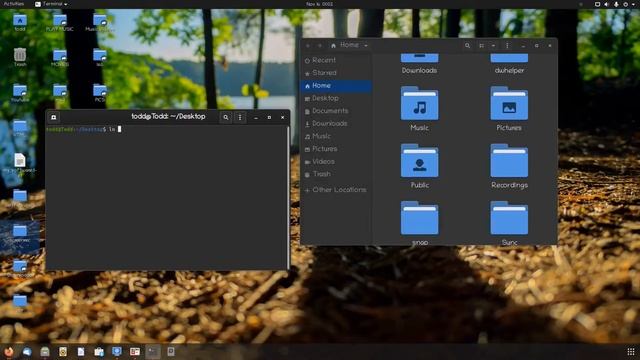Click the Terminal icon in dock

(153, 351)
